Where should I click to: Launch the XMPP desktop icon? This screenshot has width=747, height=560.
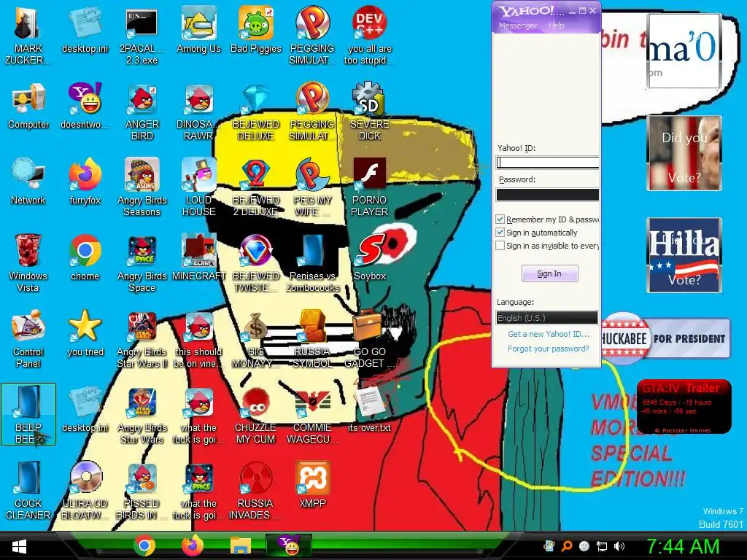tap(312, 485)
